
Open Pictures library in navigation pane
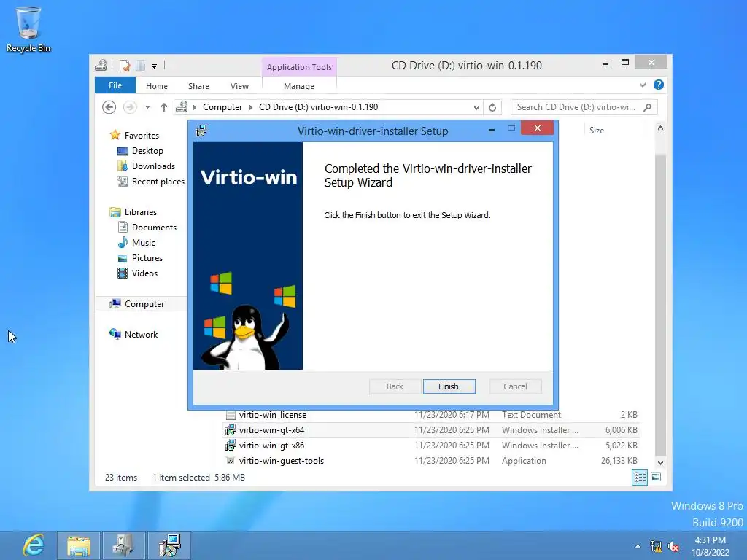147,257
